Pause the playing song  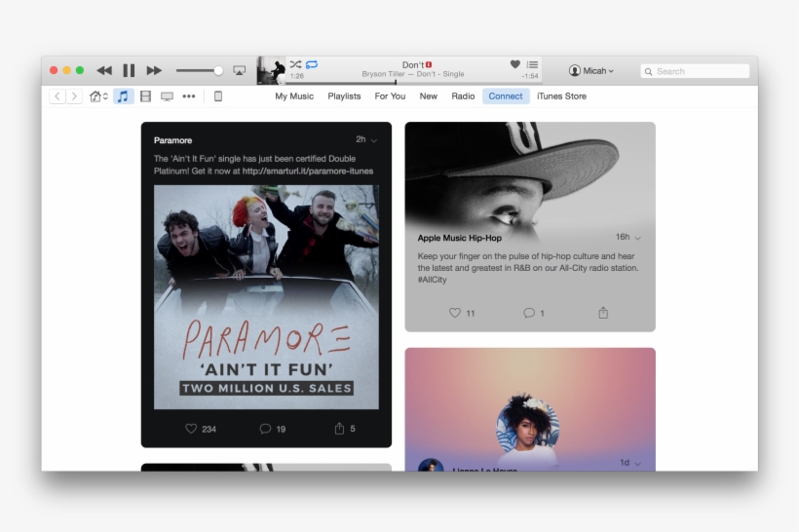[x=129, y=70]
